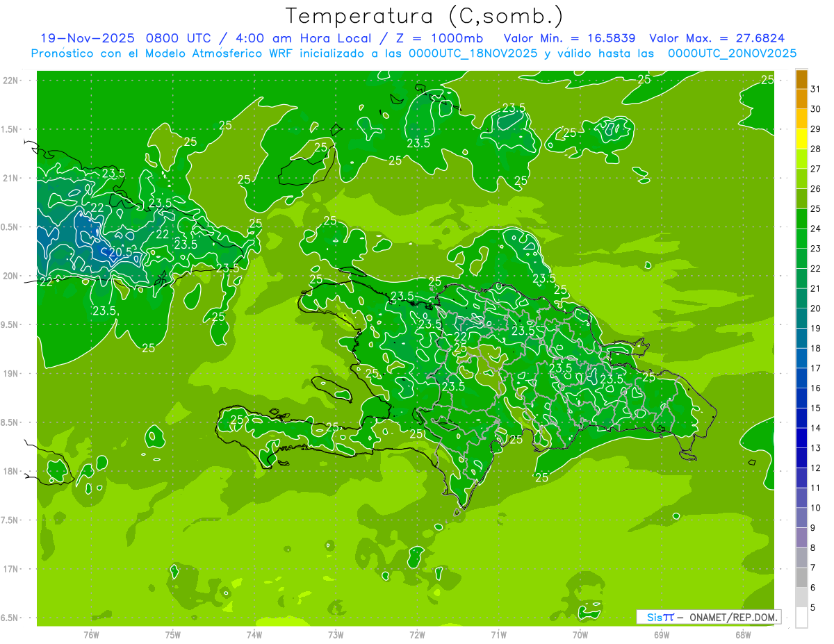Select the '17N' latitude axis label
This screenshot has height=644, width=834.
(12, 569)
